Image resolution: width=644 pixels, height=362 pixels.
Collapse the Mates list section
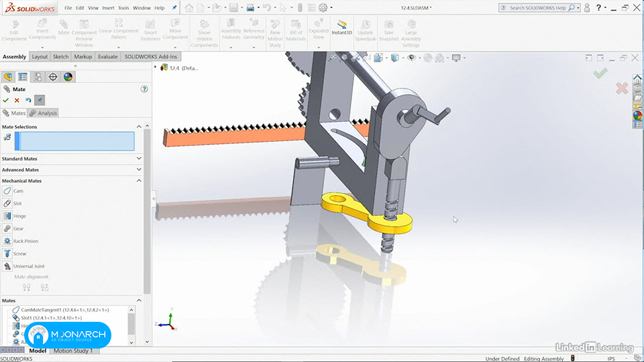click(139, 300)
